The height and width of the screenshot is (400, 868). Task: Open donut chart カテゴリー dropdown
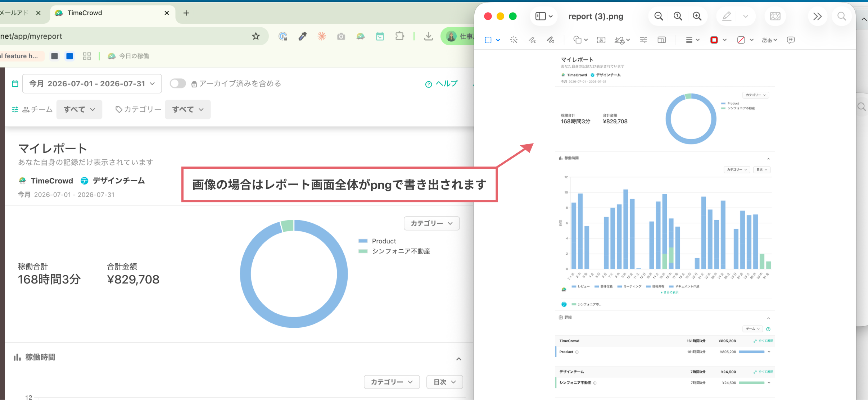[431, 223]
